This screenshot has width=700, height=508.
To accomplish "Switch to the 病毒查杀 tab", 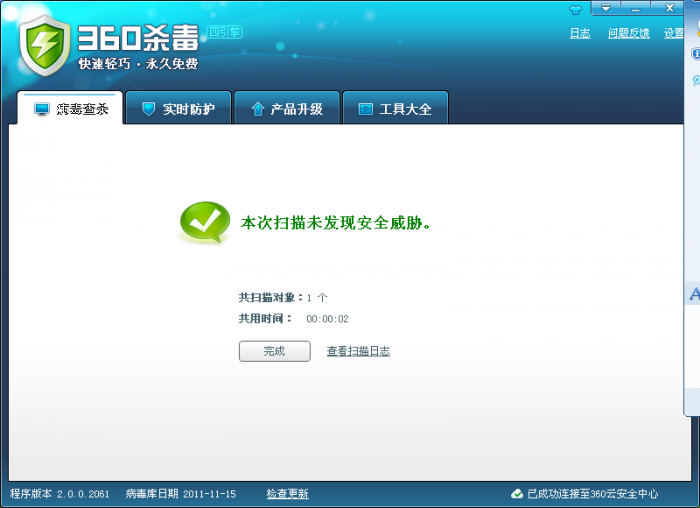I will (70, 108).
